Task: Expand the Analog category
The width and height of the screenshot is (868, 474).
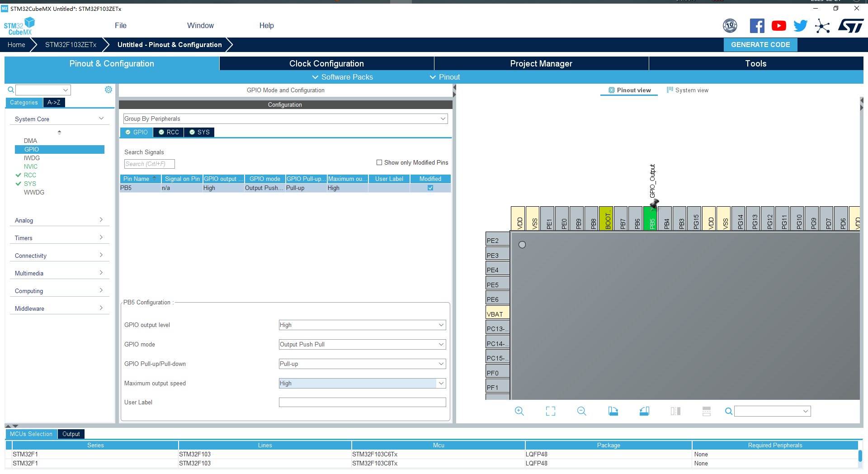Action: point(59,220)
